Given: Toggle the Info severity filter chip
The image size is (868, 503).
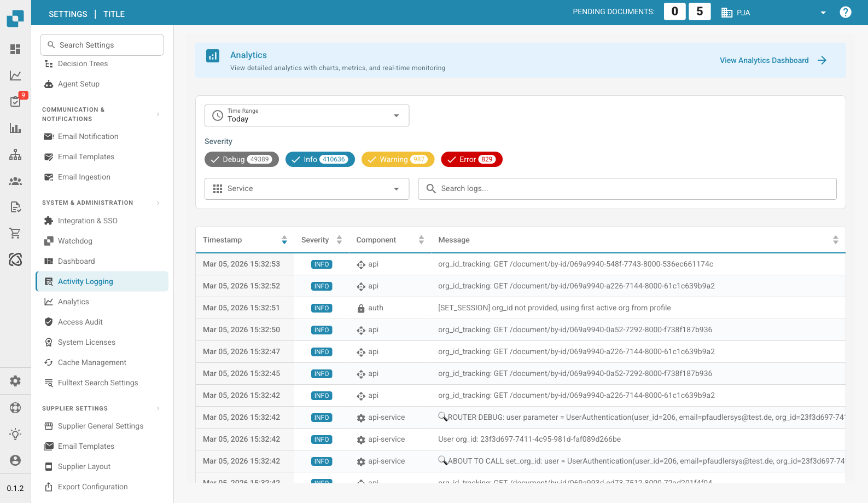Looking at the screenshot, I should [320, 159].
